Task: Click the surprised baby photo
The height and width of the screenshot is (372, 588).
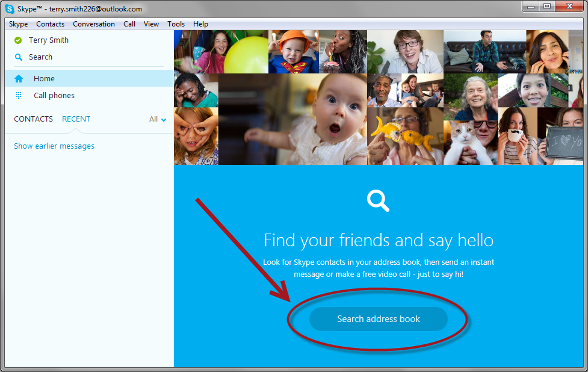Action: click(292, 119)
